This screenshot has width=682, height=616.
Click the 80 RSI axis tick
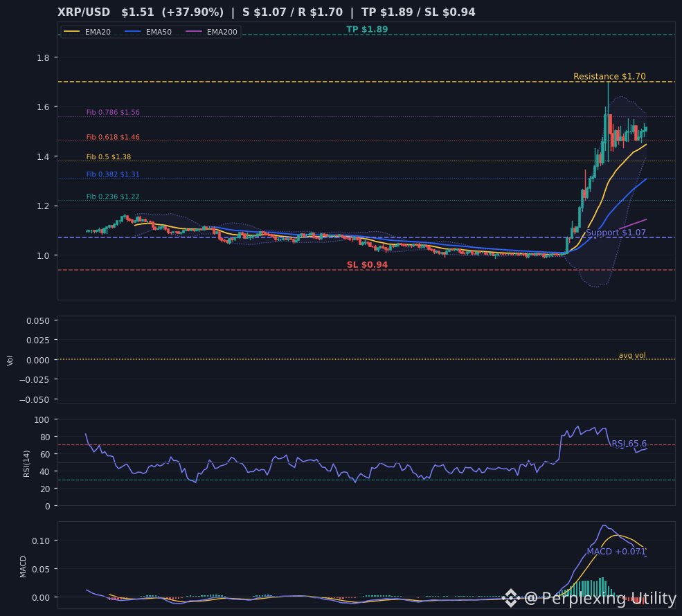(45, 437)
